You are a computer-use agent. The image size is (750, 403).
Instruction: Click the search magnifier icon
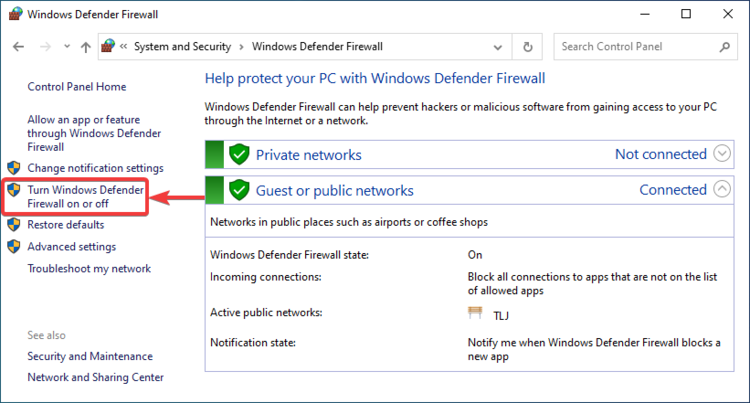pos(725,47)
